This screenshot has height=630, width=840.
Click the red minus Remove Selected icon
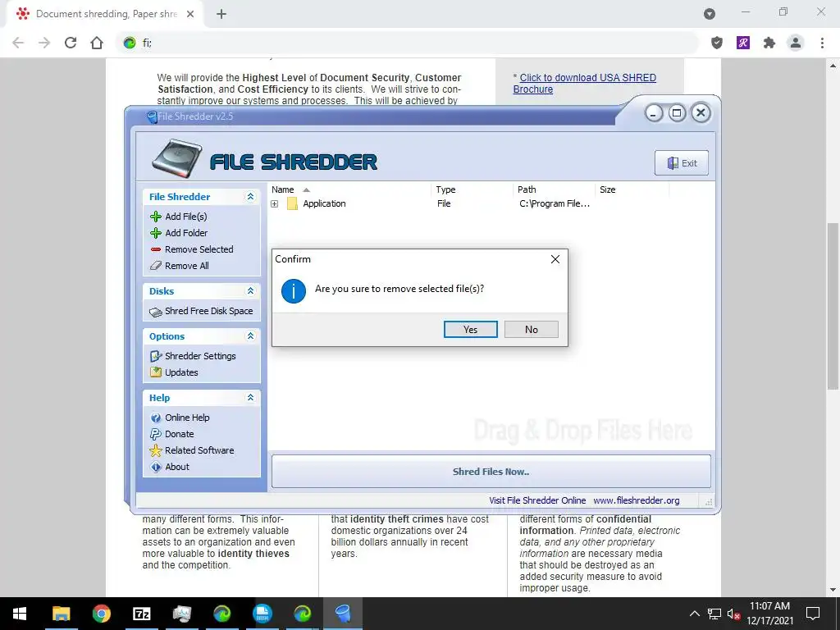click(x=156, y=249)
